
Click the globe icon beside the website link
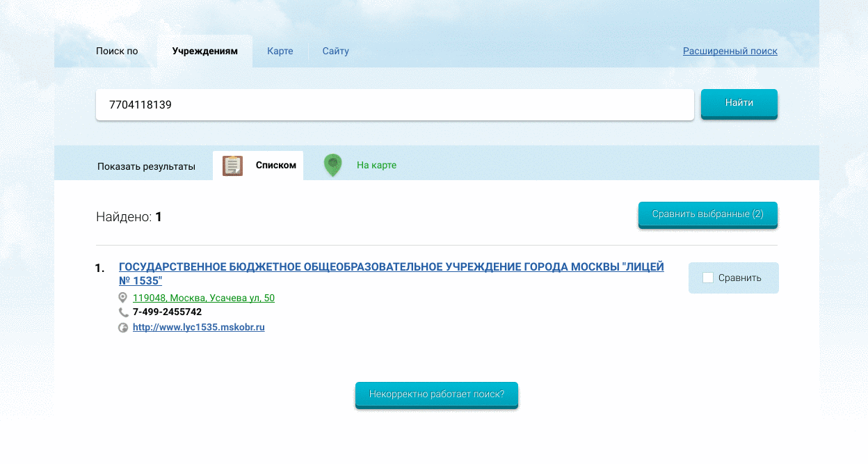point(123,328)
